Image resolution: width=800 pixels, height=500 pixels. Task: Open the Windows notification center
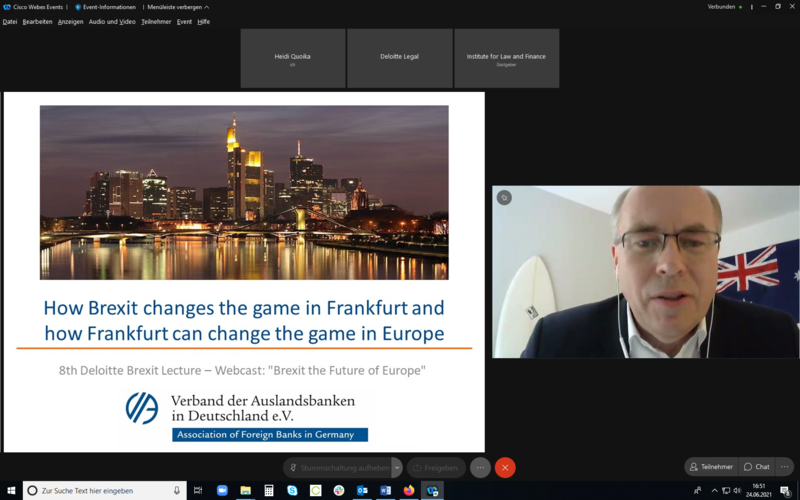pyautogui.click(x=786, y=491)
